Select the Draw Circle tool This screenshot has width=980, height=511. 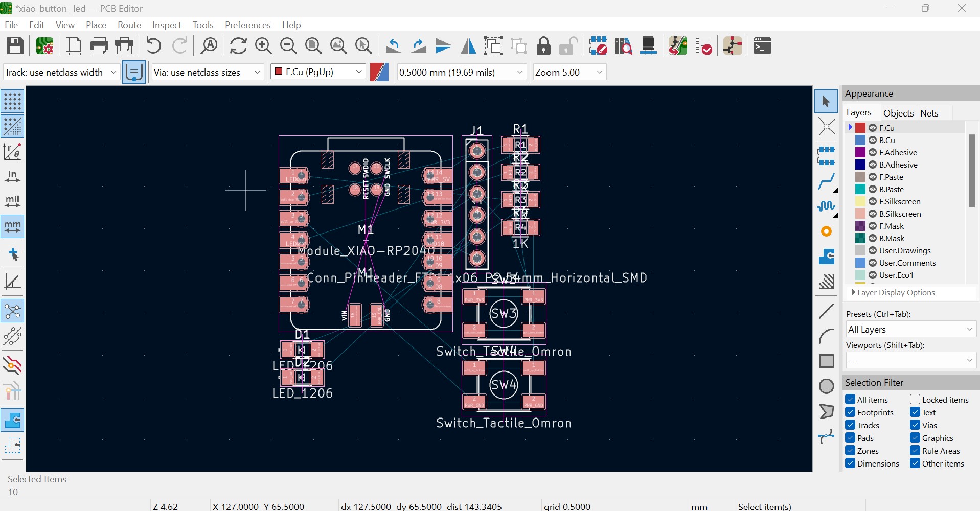pyautogui.click(x=826, y=386)
